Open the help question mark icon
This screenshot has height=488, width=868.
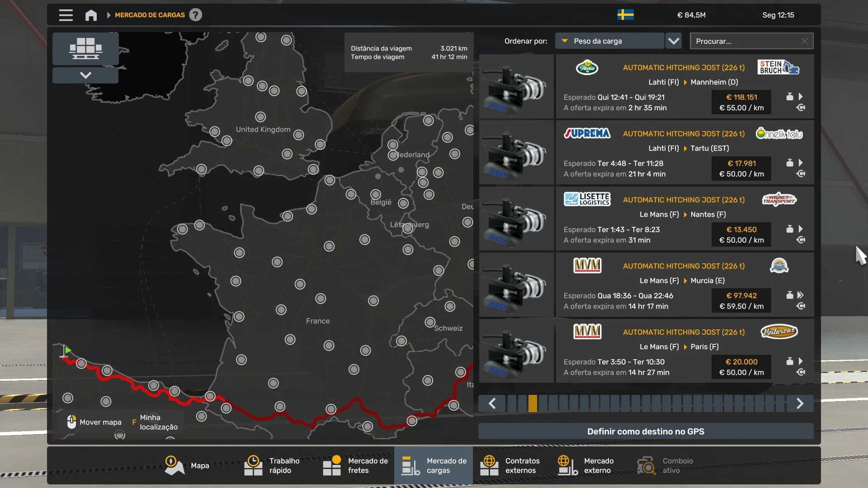coord(195,15)
